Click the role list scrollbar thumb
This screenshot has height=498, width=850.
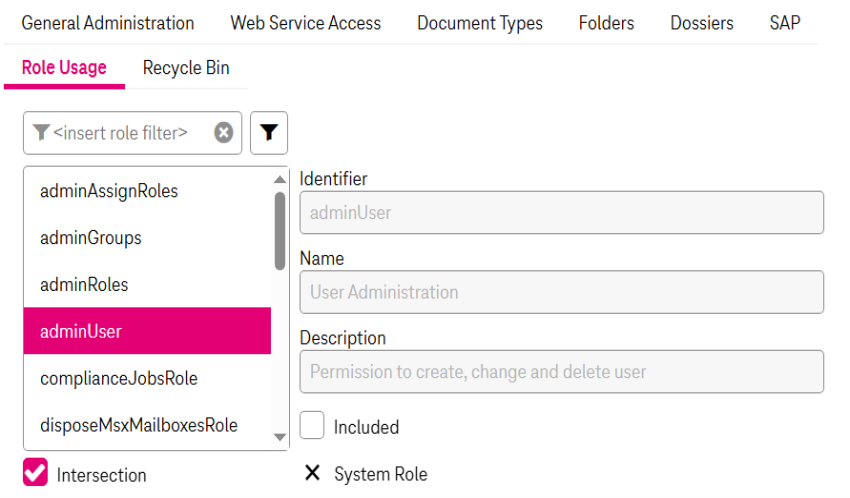click(x=280, y=230)
